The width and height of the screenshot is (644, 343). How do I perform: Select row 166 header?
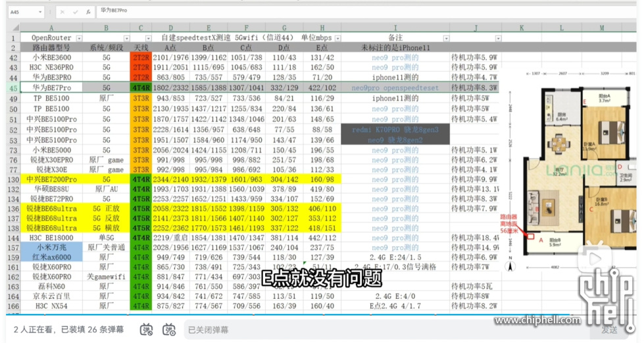13,306
